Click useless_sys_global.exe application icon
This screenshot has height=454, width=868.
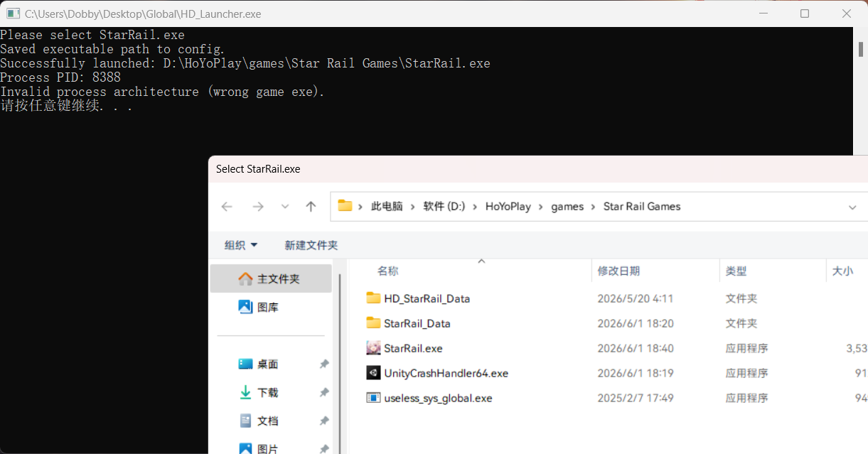pyautogui.click(x=373, y=397)
